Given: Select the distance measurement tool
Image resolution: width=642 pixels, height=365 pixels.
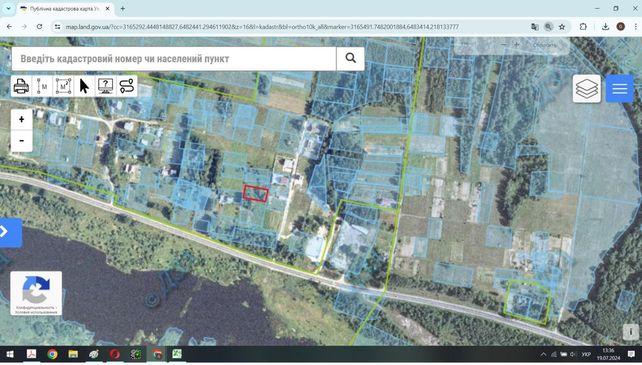Looking at the screenshot, I should 43,86.
